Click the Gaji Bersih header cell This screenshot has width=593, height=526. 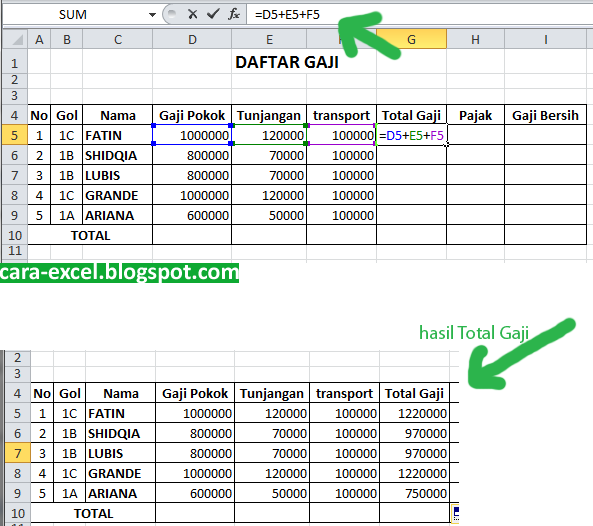point(545,115)
